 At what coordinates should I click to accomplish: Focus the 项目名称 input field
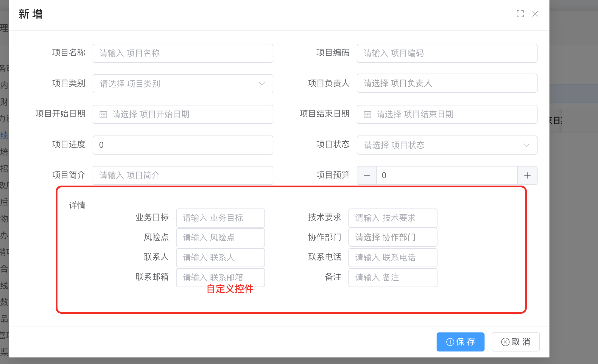[x=183, y=53]
